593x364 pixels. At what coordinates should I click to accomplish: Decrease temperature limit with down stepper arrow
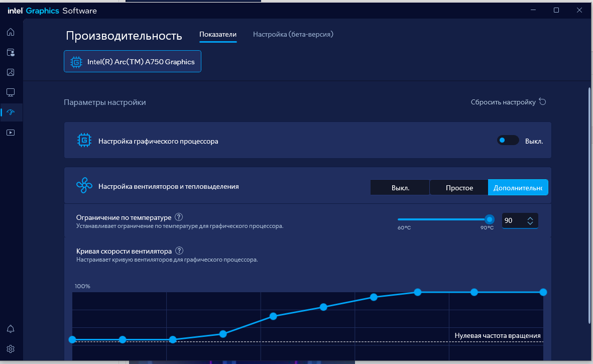coord(530,223)
